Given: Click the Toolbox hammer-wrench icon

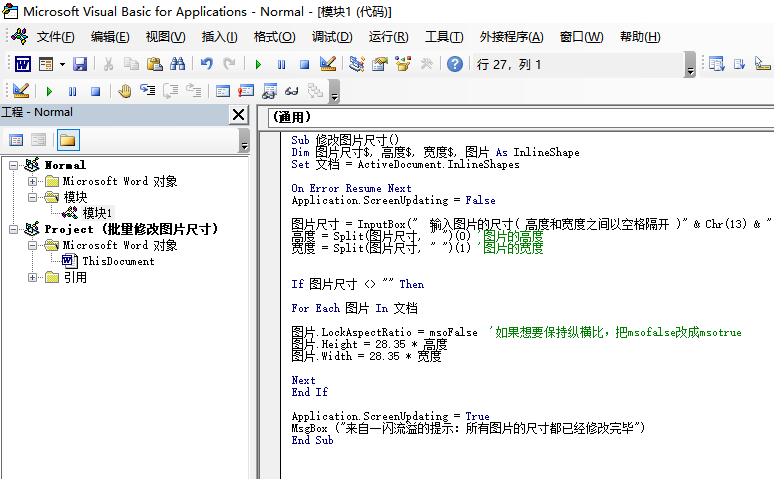Looking at the screenshot, I should coord(426,64).
